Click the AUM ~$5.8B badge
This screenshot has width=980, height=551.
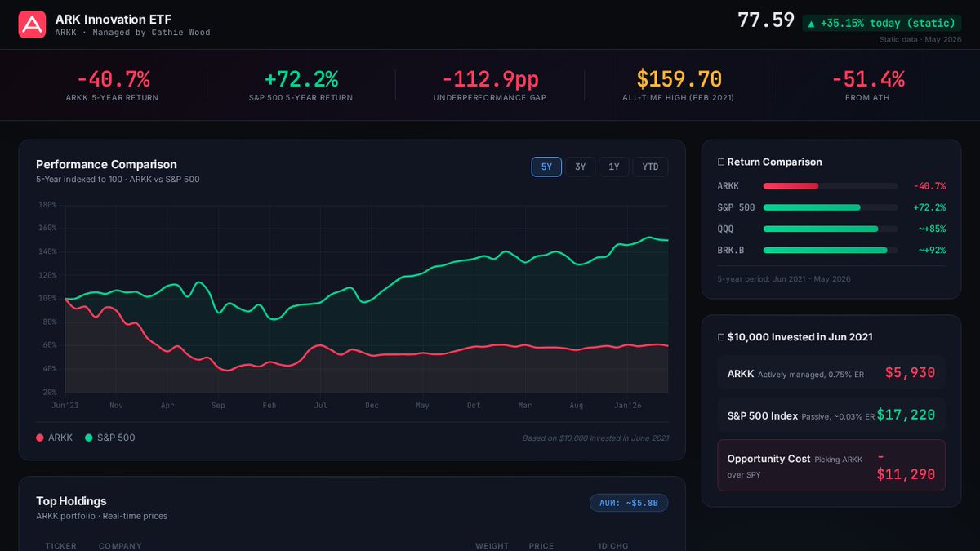point(629,503)
